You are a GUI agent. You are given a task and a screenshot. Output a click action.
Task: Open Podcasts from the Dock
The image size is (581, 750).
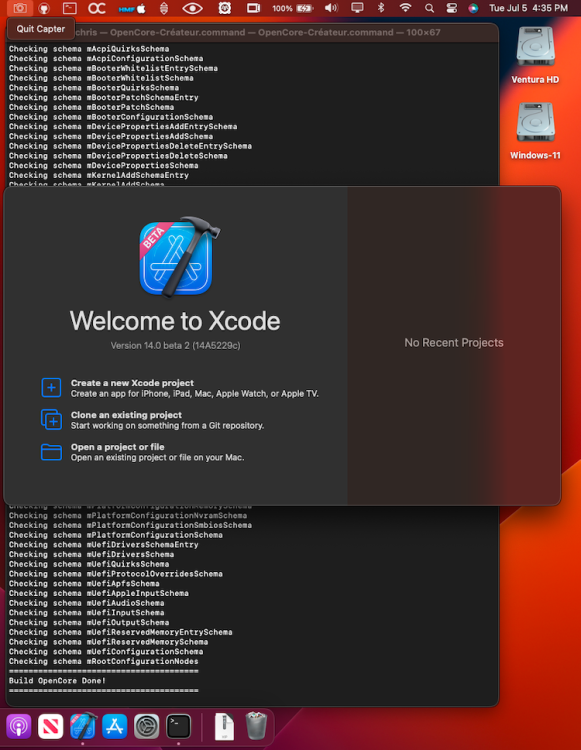click(x=19, y=726)
